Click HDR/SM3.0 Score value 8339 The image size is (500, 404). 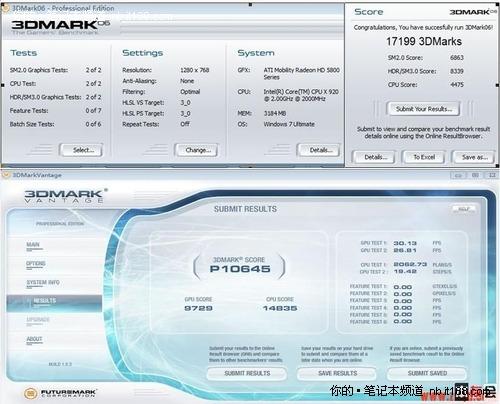[457, 71]
